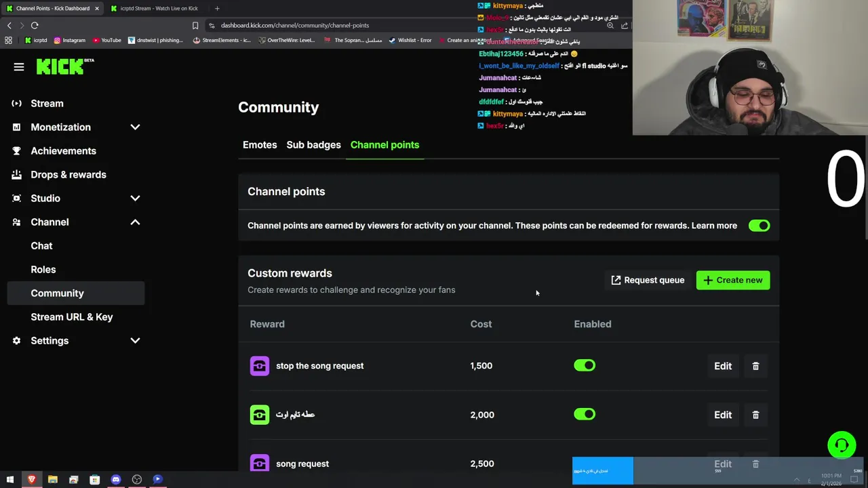This screenshot has width=868, height=488.
Task: Open the green support headset chat
Action: pyautogui.click(x=842, y=445)
